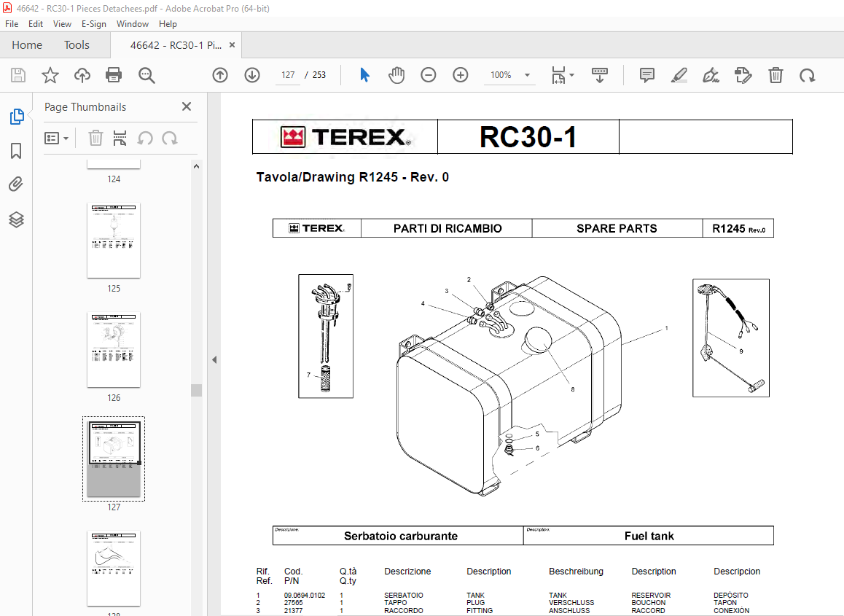Print the document
844x616 pixels.
114,75
